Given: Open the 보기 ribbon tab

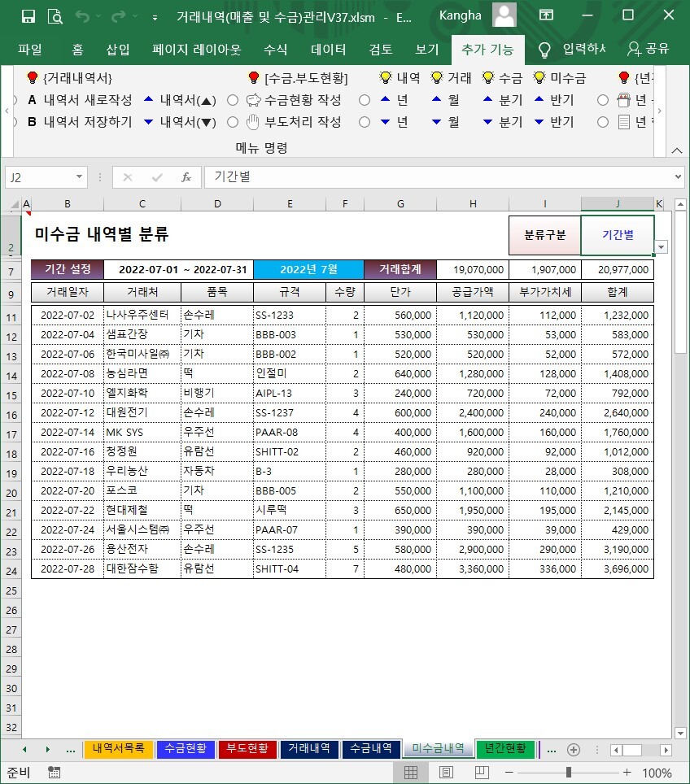Looking at the screenshot, I should [x=427, y=49].
